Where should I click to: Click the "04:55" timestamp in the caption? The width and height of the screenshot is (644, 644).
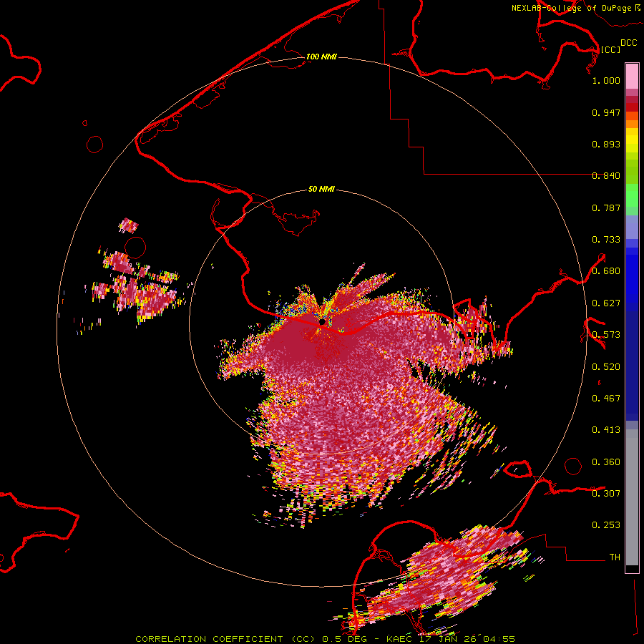[x=499, y=639]
